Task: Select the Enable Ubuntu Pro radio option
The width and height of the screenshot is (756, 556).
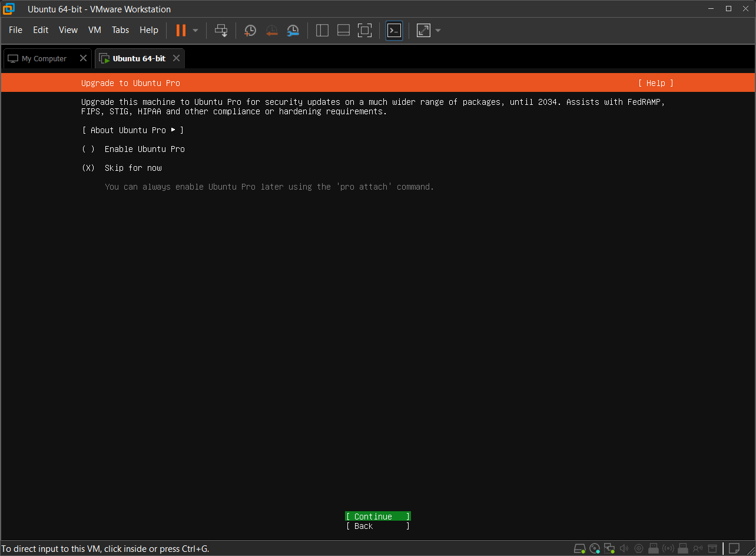Action: tap(88, 149)
